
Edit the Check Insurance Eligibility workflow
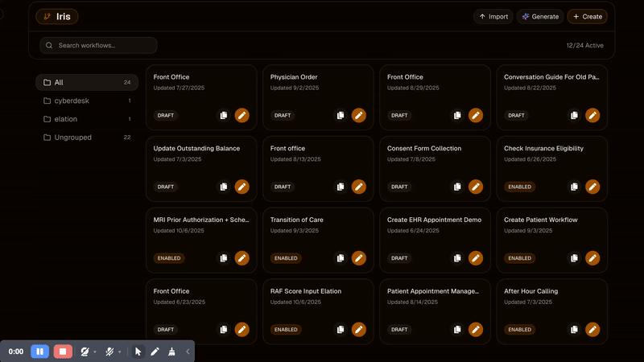592,187
